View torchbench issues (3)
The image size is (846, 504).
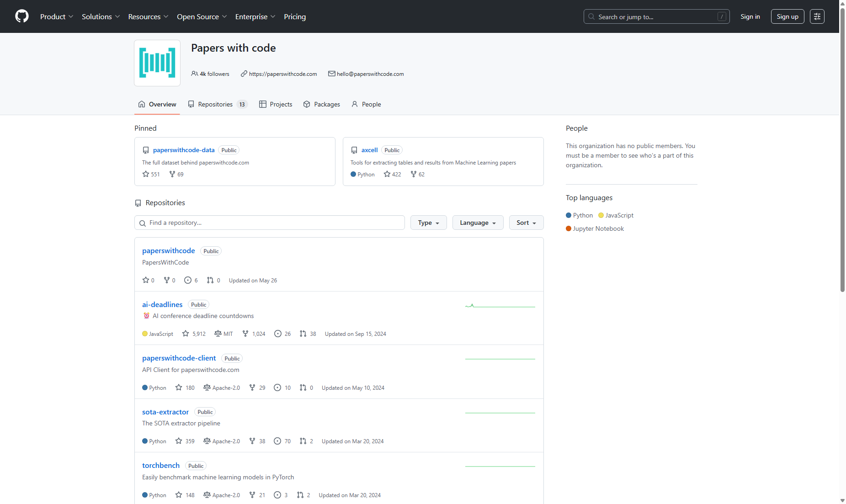281,495
